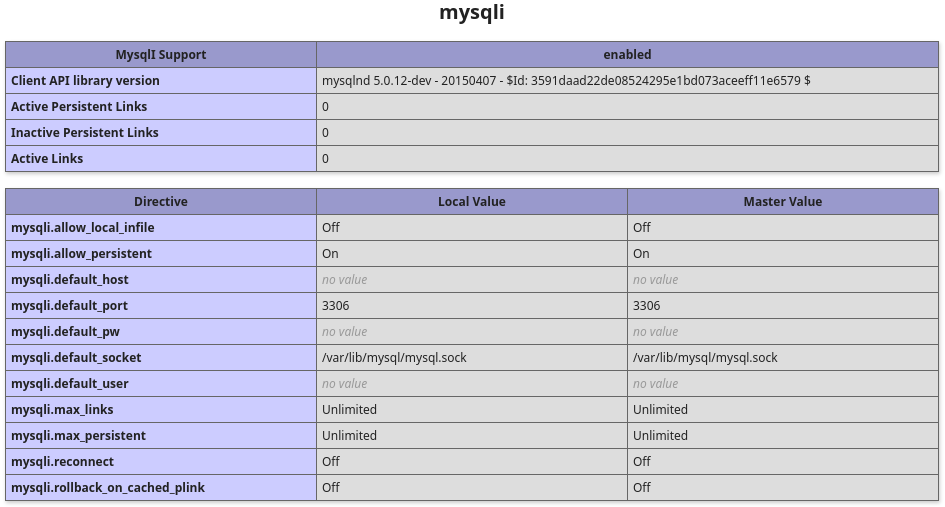The height and width of the screenshot is (507, 945).
Task: Click the enabled header cell
Action: click(627, 54)
